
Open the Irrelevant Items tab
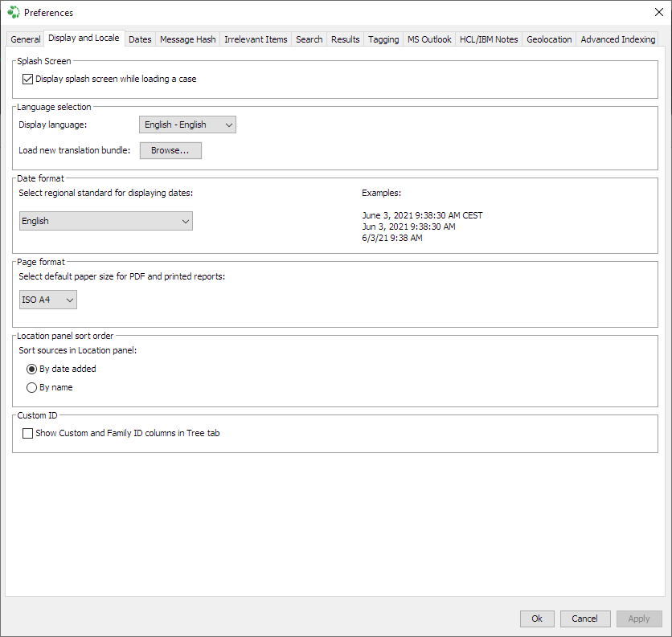[x=255, y=39]
